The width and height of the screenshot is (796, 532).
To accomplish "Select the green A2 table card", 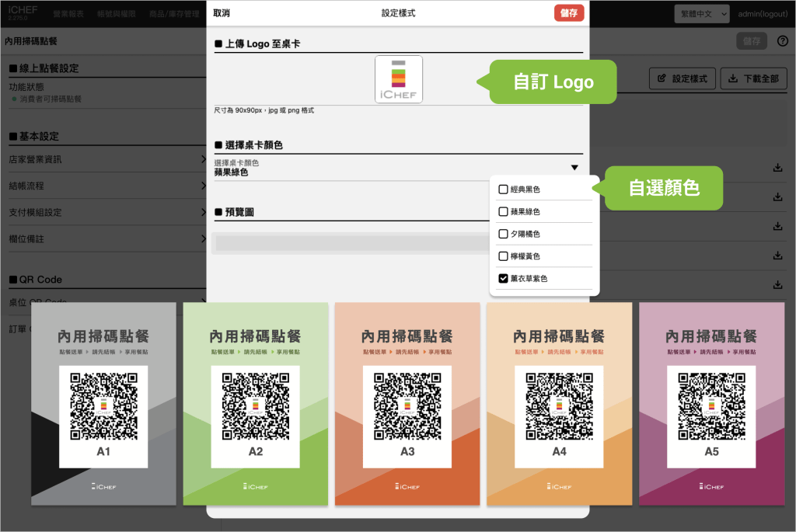I will click(256, 403).
